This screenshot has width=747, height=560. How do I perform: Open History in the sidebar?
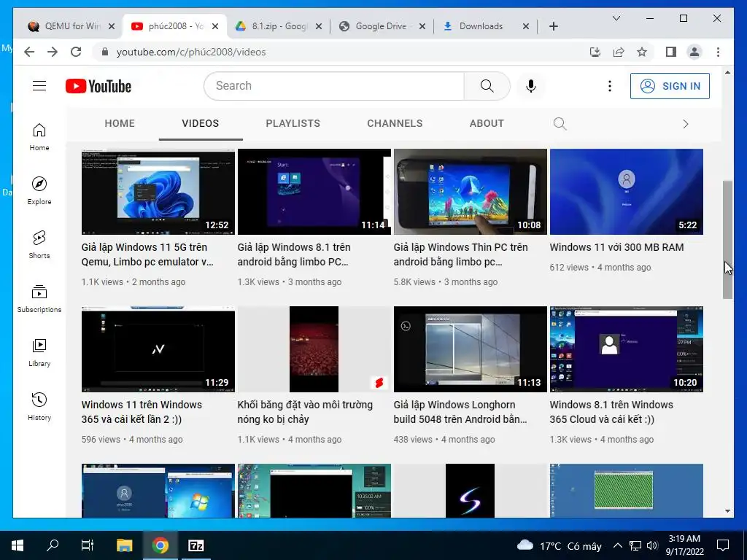tap(39, 405)
